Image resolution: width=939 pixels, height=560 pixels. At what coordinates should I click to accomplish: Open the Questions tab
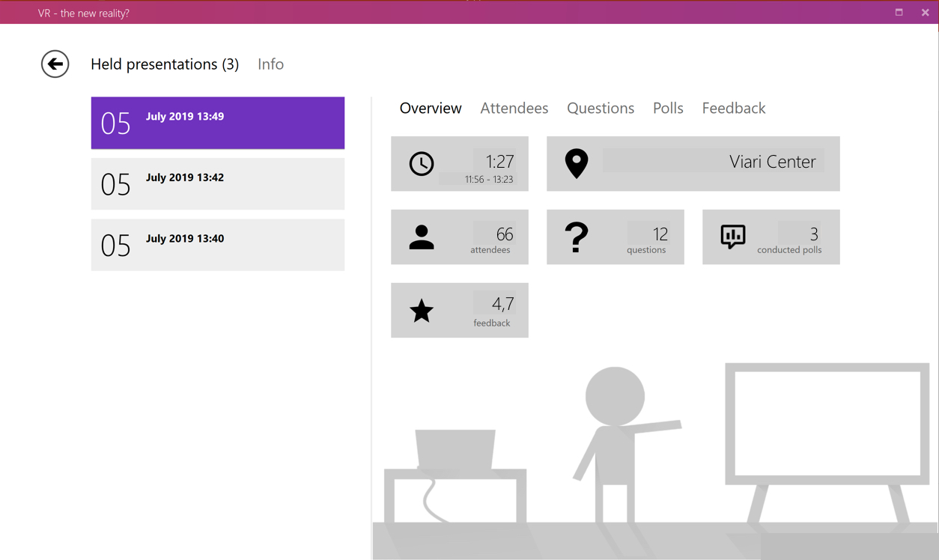pyautogui.click(x=601, y=108)
